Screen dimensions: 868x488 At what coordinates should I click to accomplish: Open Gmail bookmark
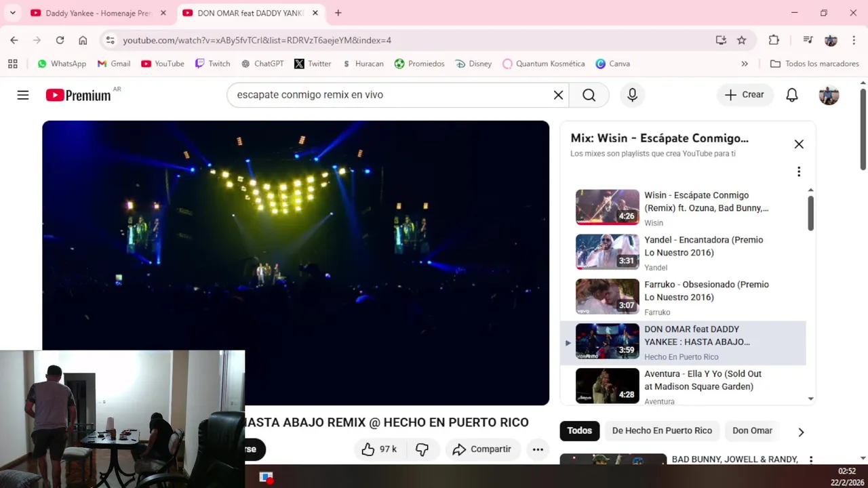[x=114, y=64]
